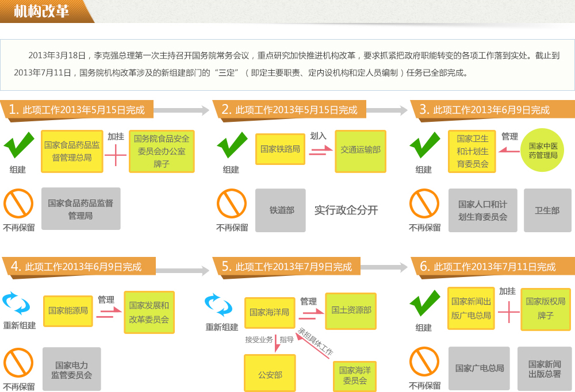Click green box 国务院食品安全委员会办公室牌子
575x392 pixels.
[162, 151]
